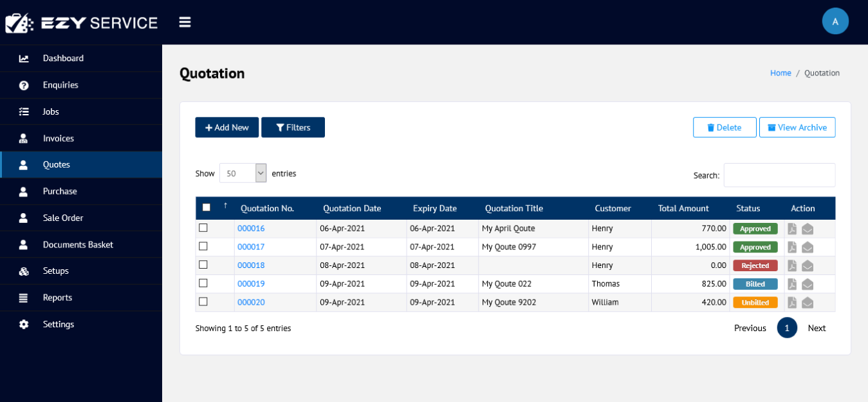Image resolution: width=868 pixels, height=402 pixels.
Task: Download PDF for quotation 000016
Action: click(x=792, y=229)
